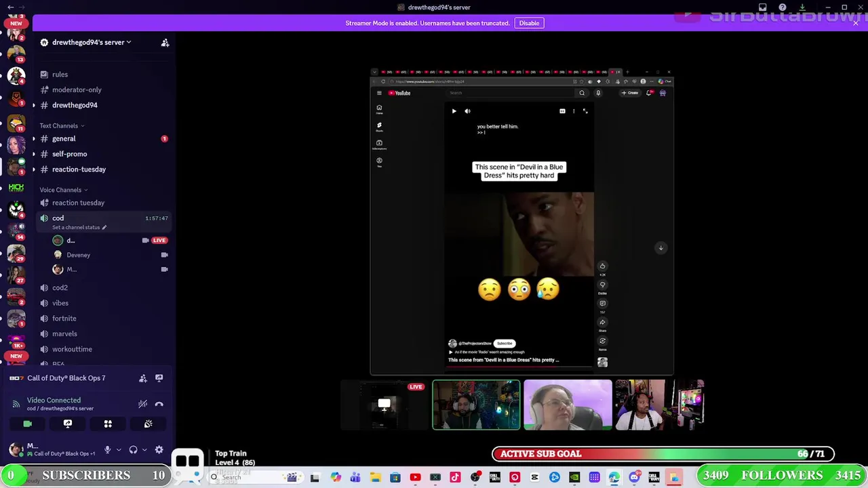Image resolution: width=868 pixels, height=488 pixels.
Task: Go to next Short with down arrow
Action: [660, 248]
